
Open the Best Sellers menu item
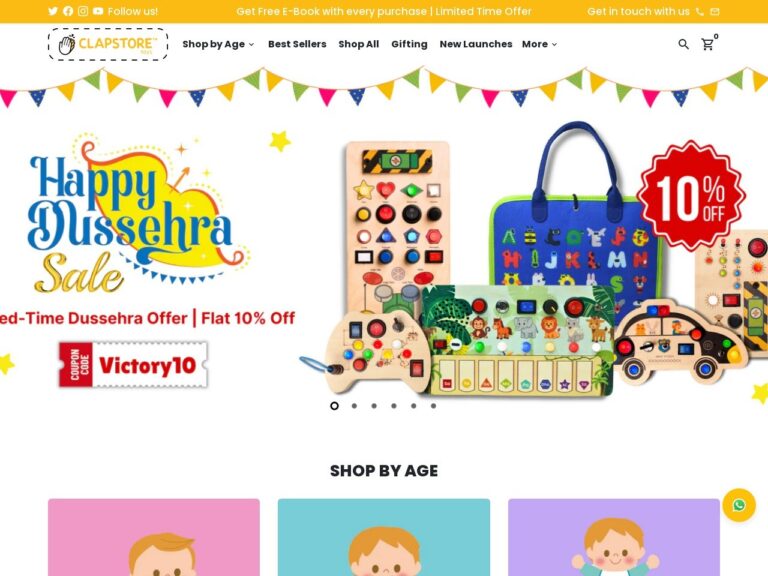297,44
